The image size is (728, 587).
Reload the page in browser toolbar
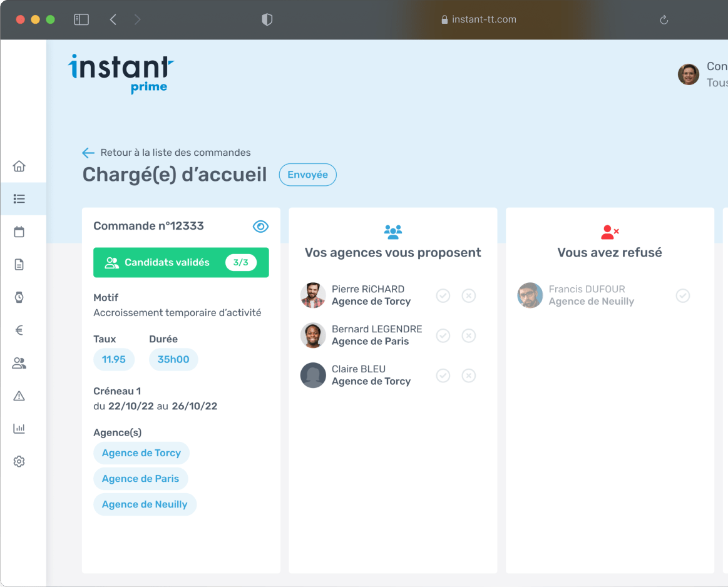(664, 20)
